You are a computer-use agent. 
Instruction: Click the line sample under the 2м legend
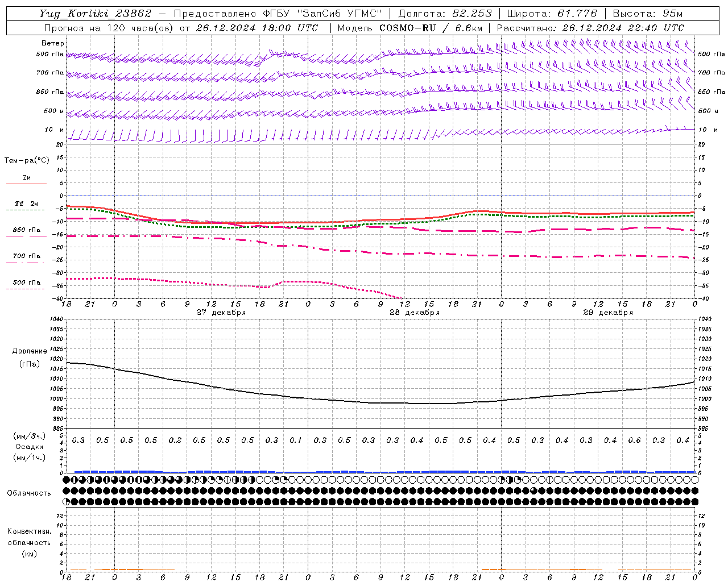click(26, 184)
